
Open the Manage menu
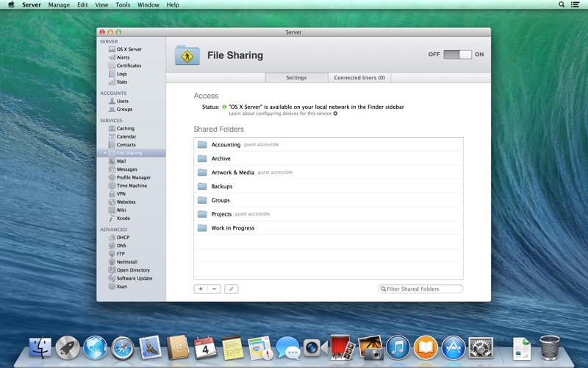[x=59, y=4]
